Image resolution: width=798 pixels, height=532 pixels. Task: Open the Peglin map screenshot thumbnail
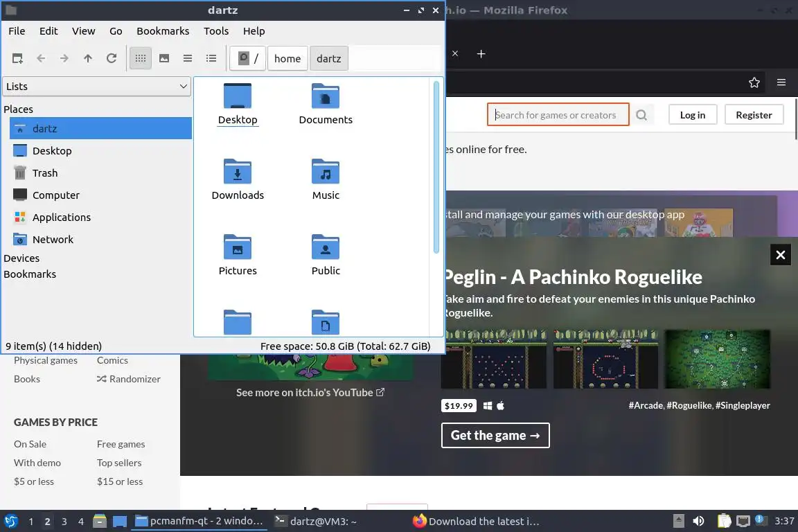pos(717,360)
